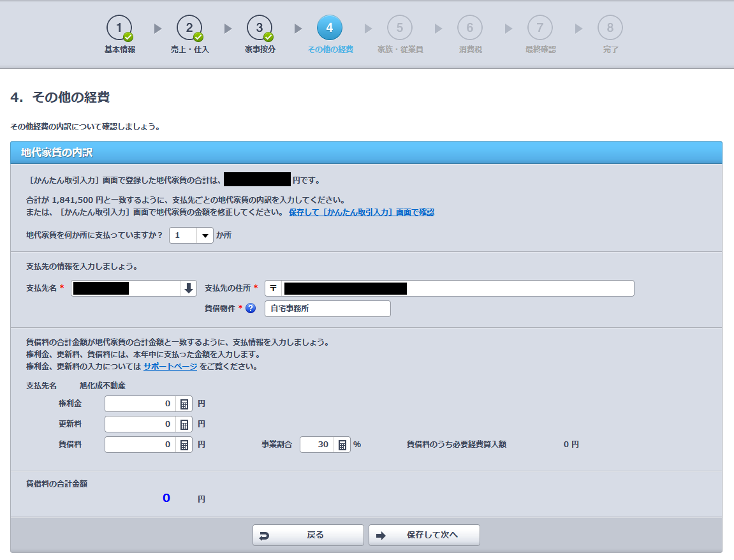Click the forward-arrow icon in 保存して次へ button
Image resolution: width=734 pixels, height=560 pixels.
383,534
